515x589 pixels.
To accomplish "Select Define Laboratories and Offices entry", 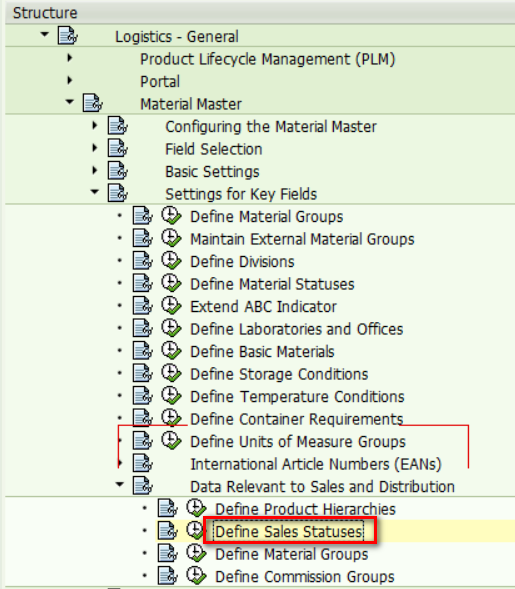I will click(297, 329).
